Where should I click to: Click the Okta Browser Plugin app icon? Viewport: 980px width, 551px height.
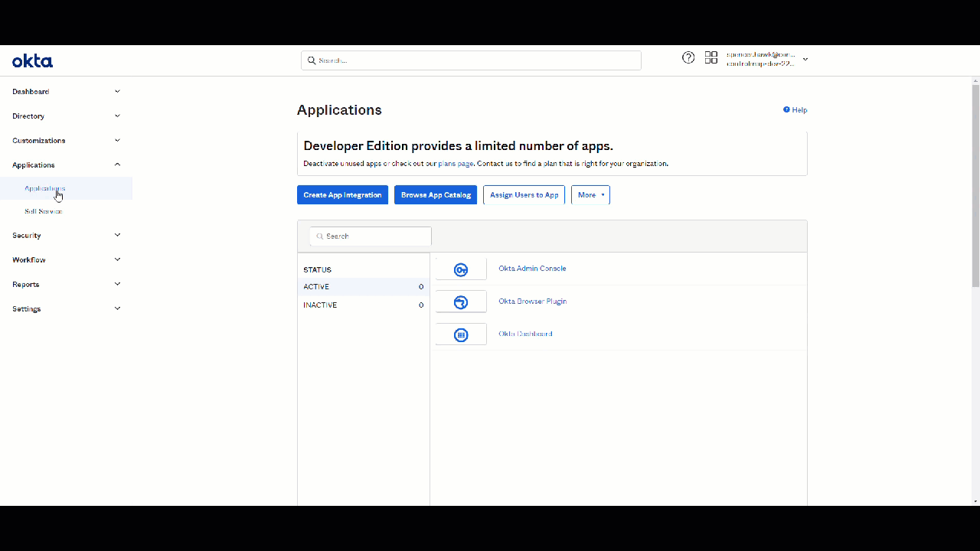(x=460, y=302)
